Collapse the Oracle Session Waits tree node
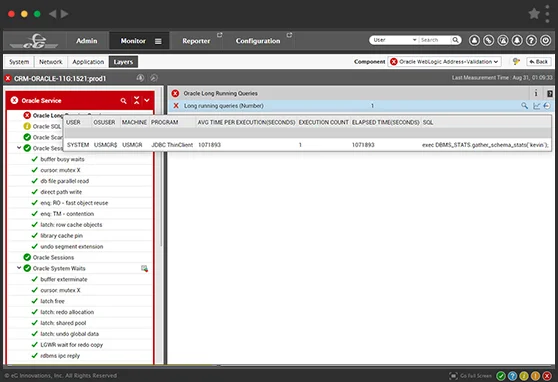558x382 pixels. [19, 147]
